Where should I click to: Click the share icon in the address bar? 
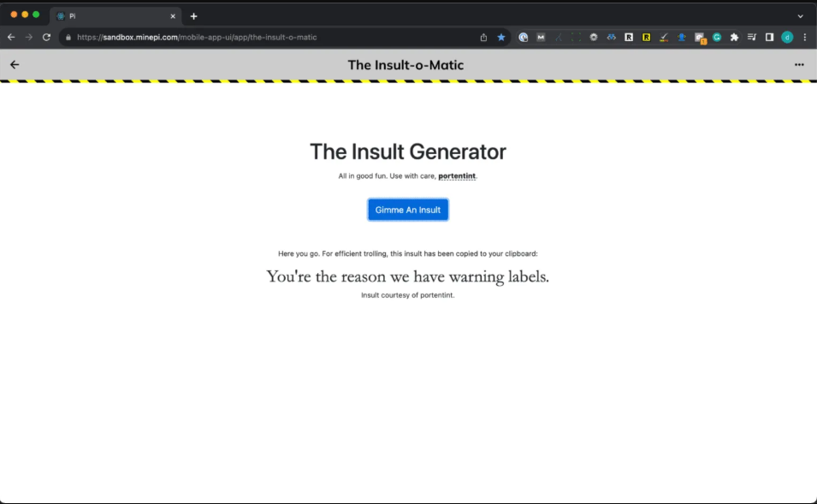point(483,38)
